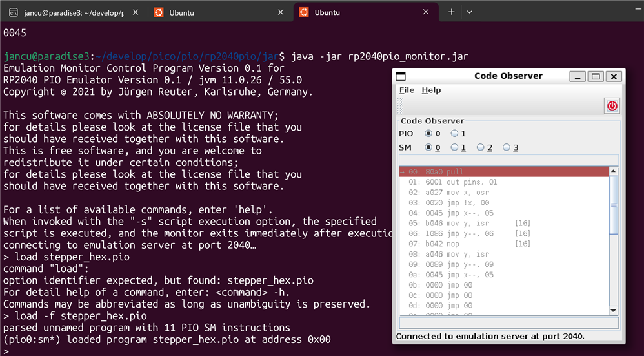Open the terminal tab list dropdown arrow
The image size is (644, 356).
point(469,12)
